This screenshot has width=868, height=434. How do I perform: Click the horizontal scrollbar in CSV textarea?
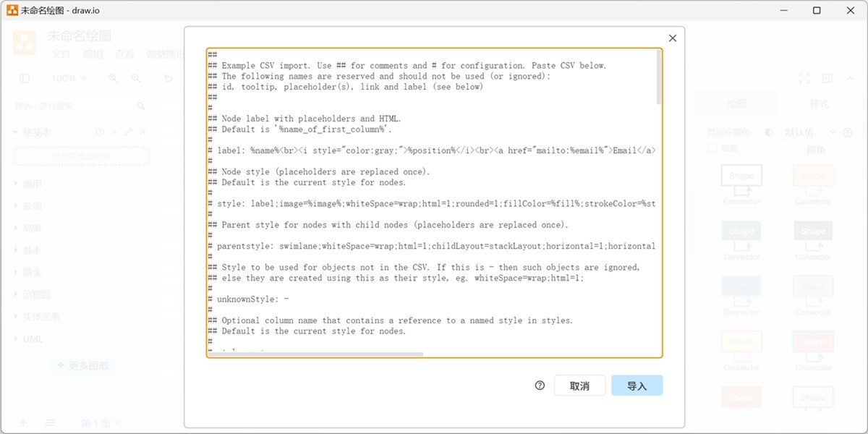coord(315,354)
